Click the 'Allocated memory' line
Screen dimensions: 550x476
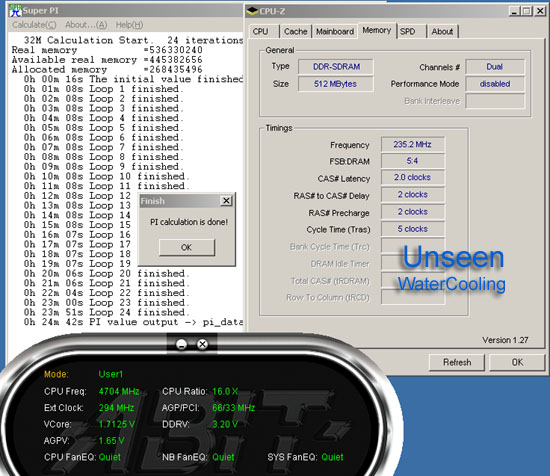pyautogui.click(x=107, y=69)
